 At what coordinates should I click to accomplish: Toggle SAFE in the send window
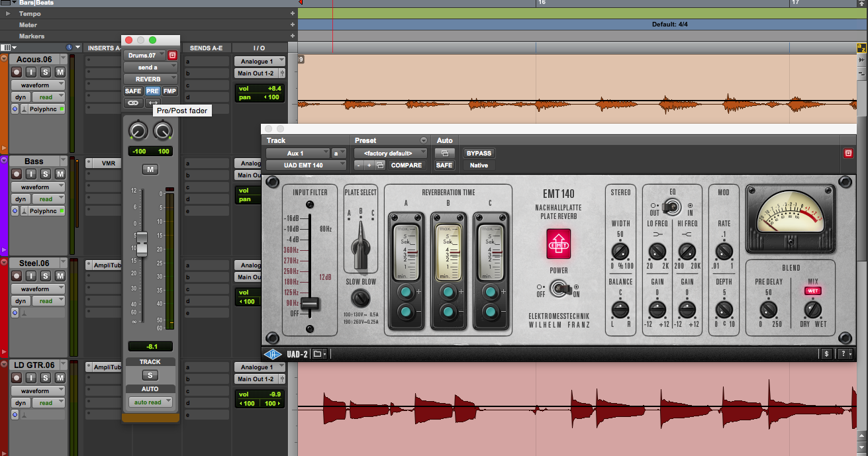click(x=133, y=91)
